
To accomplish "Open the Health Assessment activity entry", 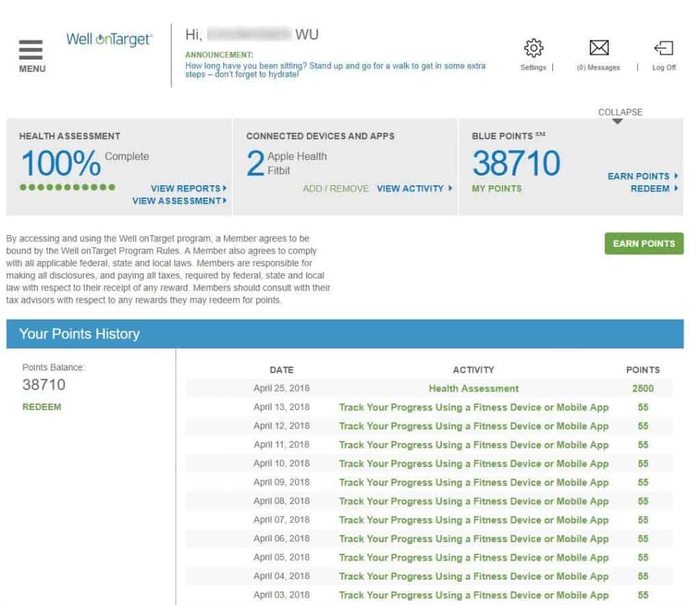I will [x=473, y=388].
